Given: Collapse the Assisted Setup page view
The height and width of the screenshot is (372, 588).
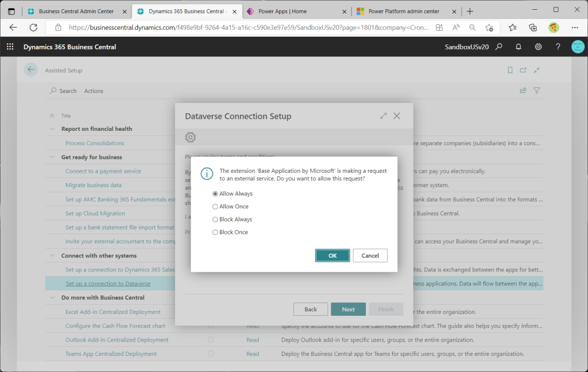Looking at the screenshot, I should pyautogui.click(x=537, y=70).
